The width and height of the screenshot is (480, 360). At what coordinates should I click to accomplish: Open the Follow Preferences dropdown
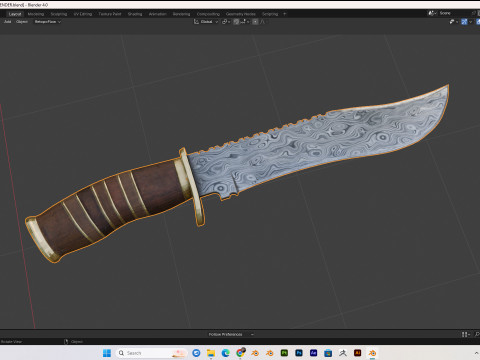(x=230, y=334)
